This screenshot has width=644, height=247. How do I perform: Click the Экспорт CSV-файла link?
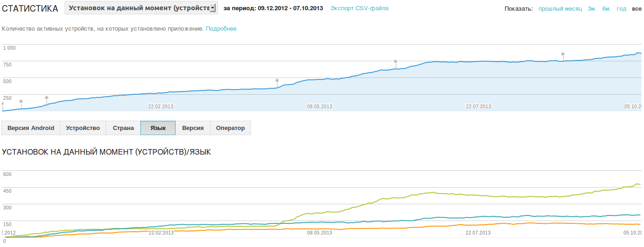click(x=359, y=8)
